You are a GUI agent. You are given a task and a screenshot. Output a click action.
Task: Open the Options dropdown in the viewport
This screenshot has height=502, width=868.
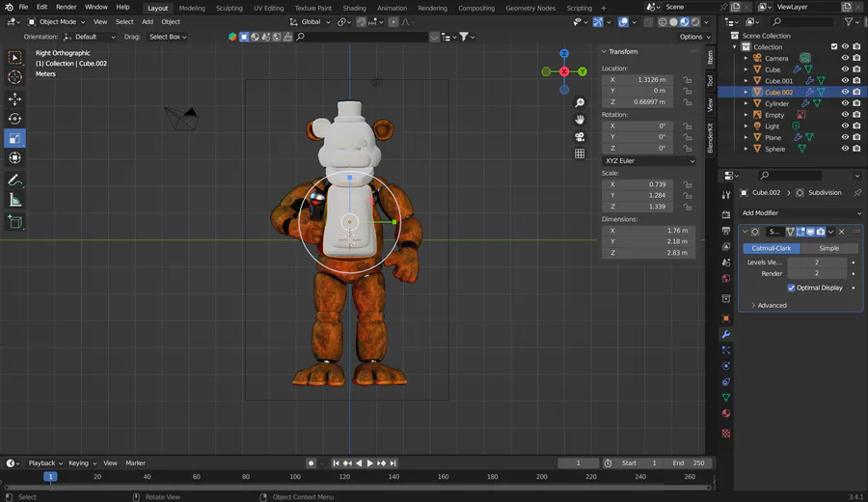(x=694, y=37)
